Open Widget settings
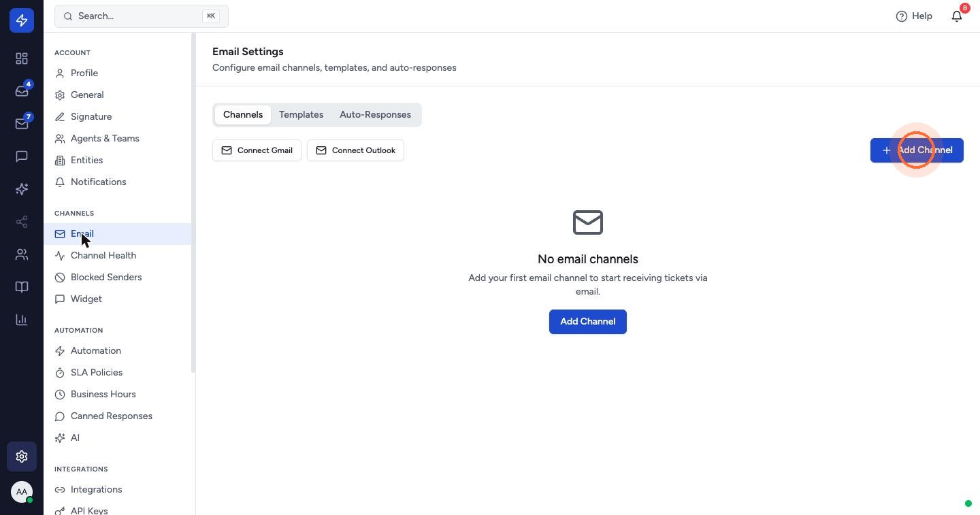 pyautogui.click(x=117, y=299)
